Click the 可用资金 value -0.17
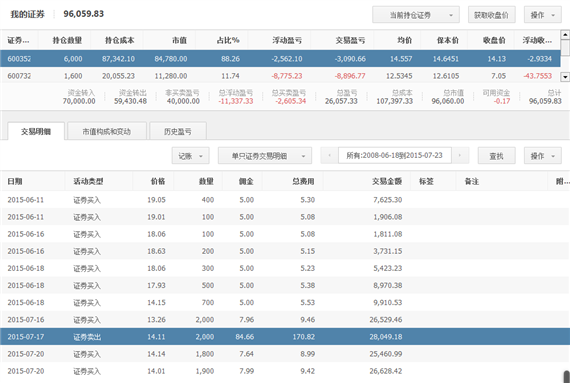 click(502, 101)
